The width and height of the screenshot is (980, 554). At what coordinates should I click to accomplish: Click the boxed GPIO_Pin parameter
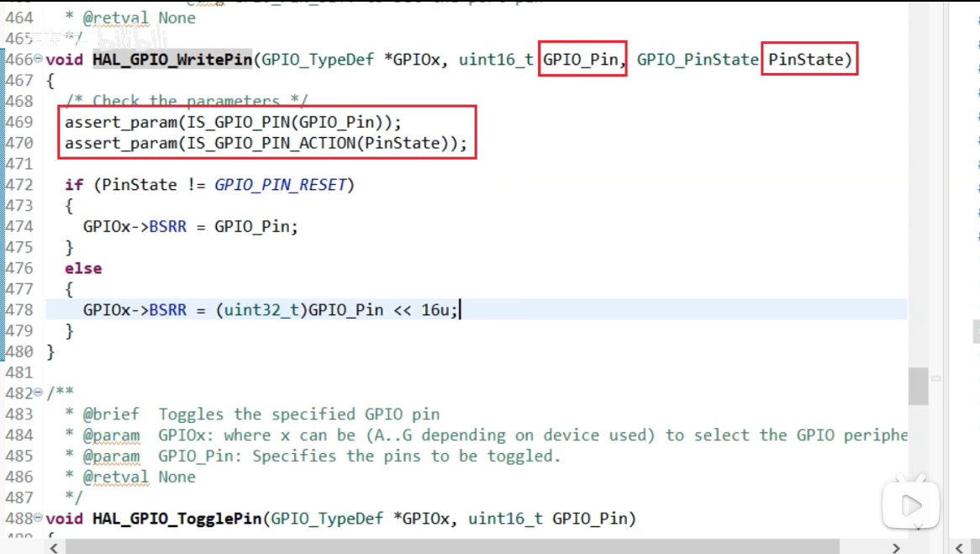pyautogui.click(x=582, y=60)
